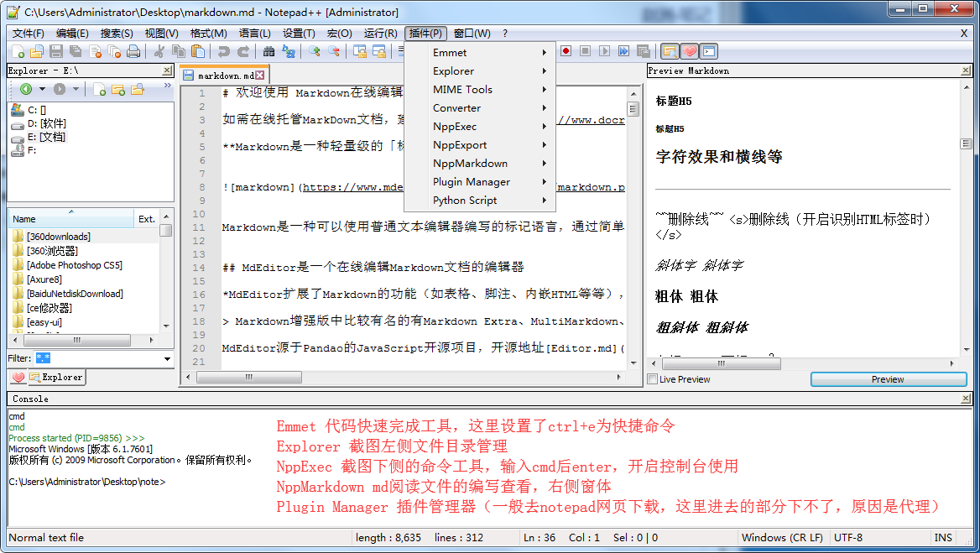
Task: Close the Explorer panel
Action: pyautogui.click(x=167, y=70)
